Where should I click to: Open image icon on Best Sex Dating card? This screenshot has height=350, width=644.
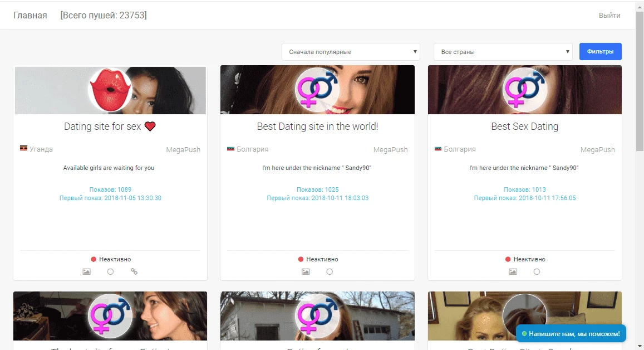pos(513,271)
